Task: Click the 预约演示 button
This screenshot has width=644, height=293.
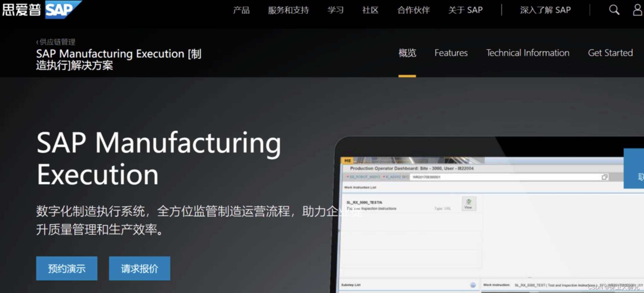Action: pyautogui.click(x=67, y=268)
